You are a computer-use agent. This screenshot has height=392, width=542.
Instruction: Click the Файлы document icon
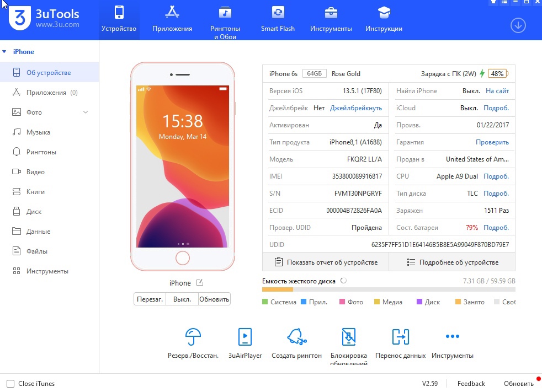(x=16, y=251)
